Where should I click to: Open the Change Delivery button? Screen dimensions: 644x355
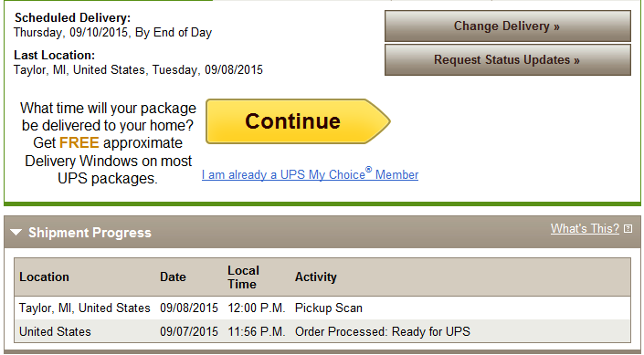coord(508,26)
